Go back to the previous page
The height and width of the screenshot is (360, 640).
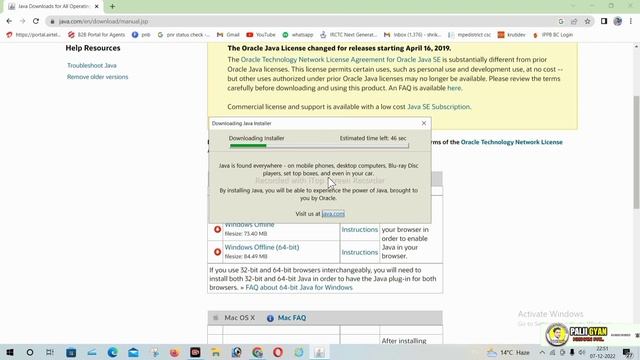point(9,21)
